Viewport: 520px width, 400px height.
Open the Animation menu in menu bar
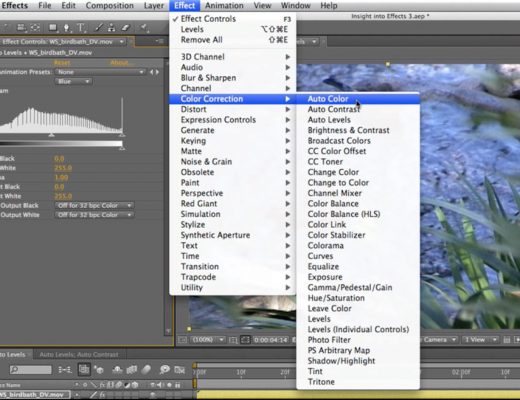224,6
